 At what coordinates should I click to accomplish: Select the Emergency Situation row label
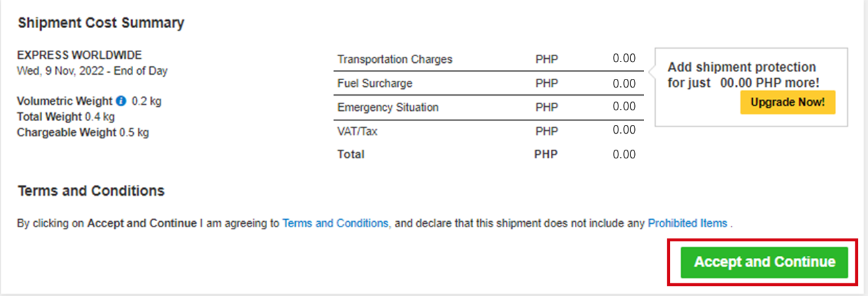point(388,107)
